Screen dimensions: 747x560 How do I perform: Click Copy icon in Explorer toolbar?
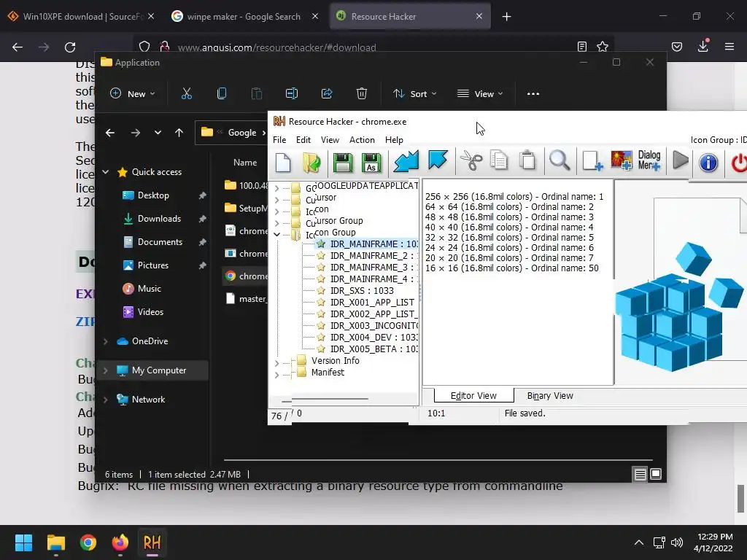(x=222, y=94)
